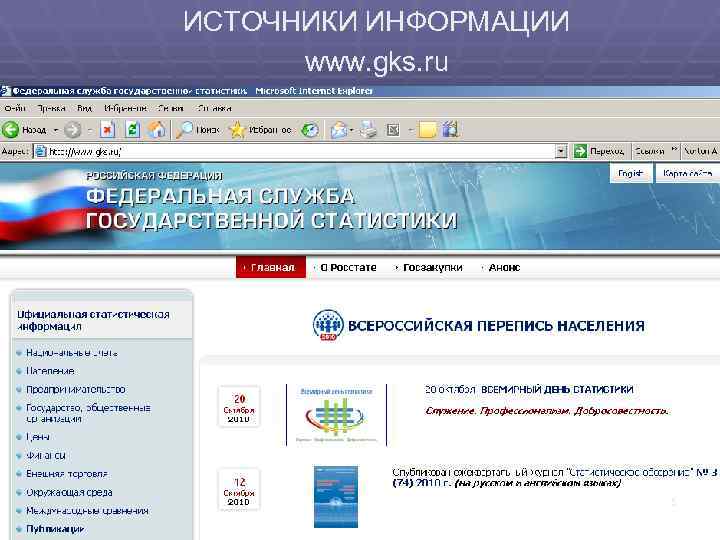Open Цены link
The width and height of the screenshot is (720, 540).
coord(38,437)
